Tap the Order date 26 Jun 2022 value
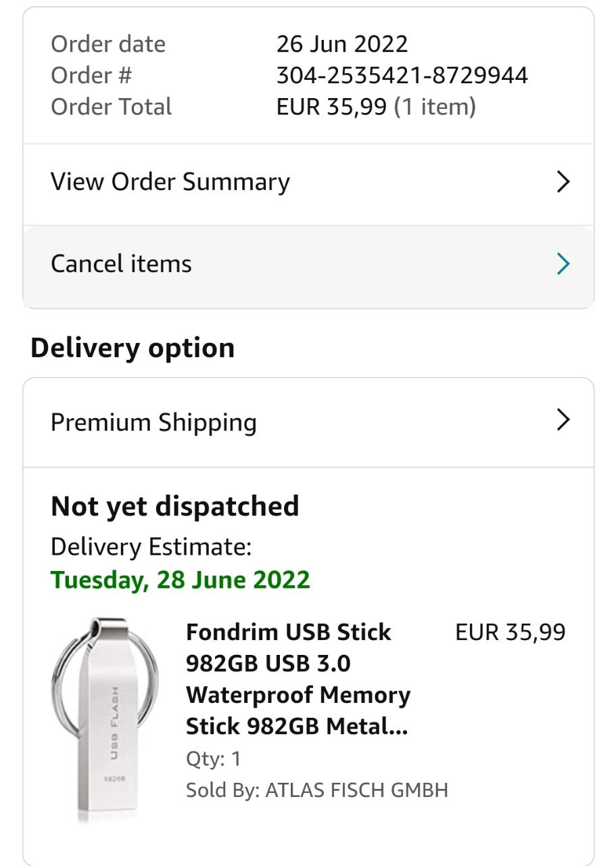This screenshot has width=616, height=866. point(341,44)
